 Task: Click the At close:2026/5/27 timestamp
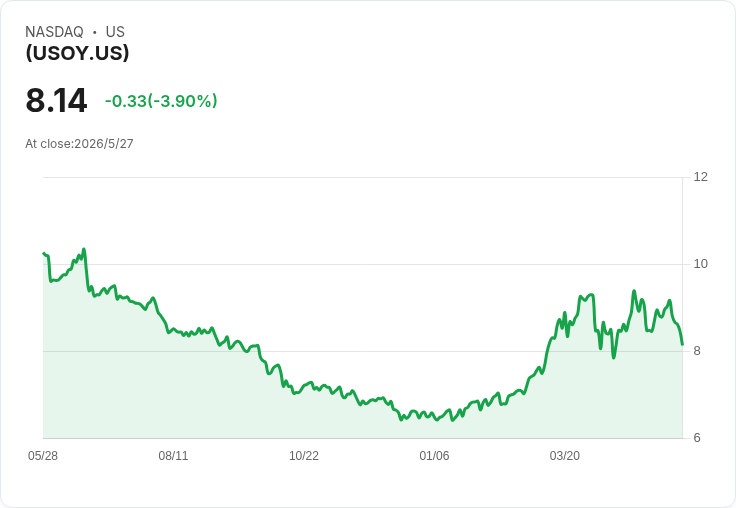(79, 144)
